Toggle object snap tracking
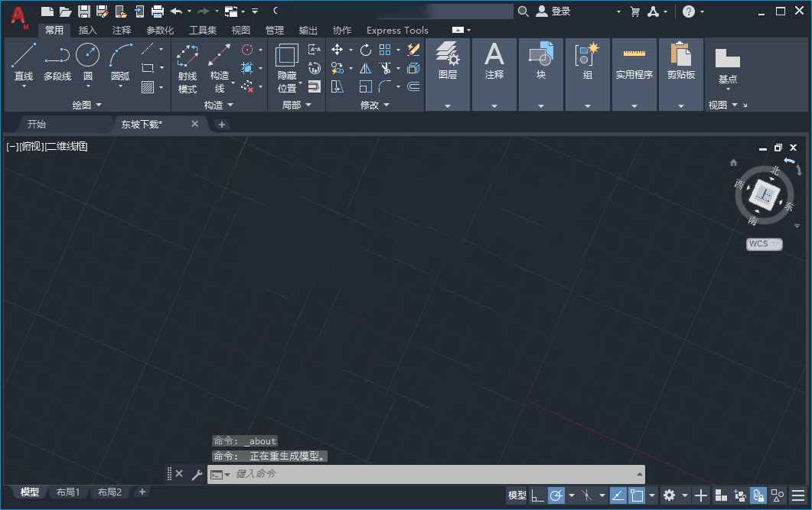 tap(618, 495)
